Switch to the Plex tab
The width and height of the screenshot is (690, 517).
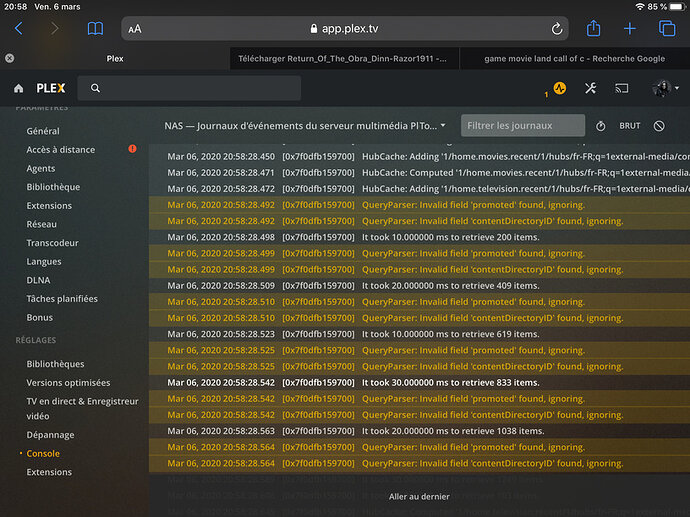(x=115, y=59)
